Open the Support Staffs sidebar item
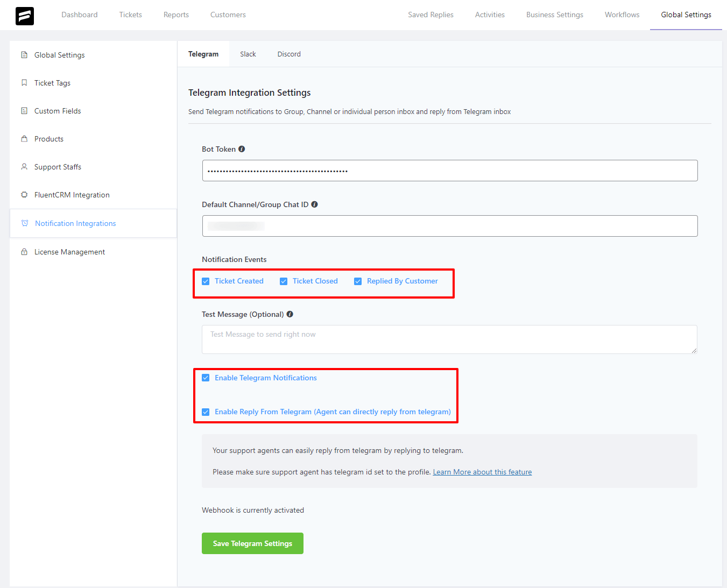This screenshot has height=588, width=727. (x=93, y=167)
